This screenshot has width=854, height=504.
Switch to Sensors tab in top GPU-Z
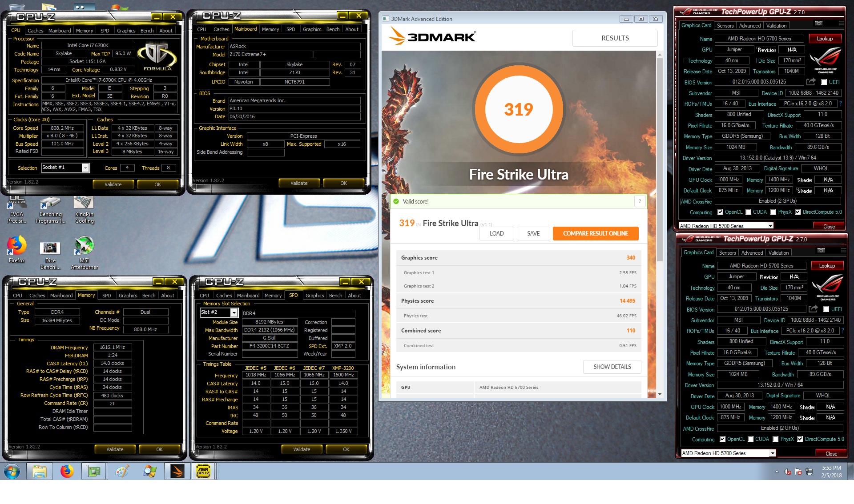(x=725, y=26)
